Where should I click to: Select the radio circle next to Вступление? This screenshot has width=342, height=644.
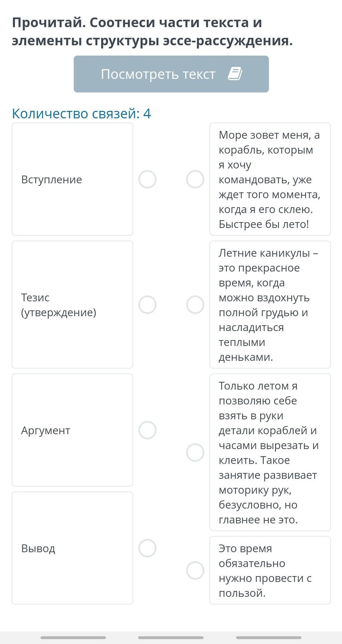pos(147,179)
